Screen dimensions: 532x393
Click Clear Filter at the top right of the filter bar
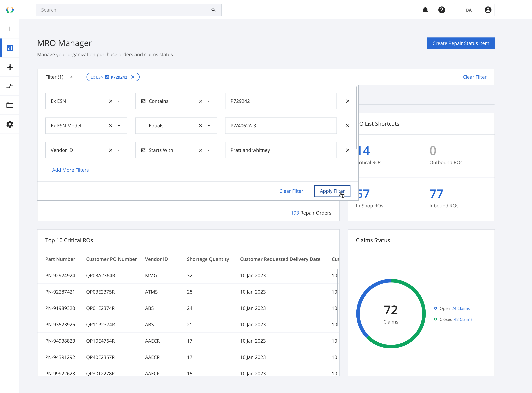pos(474,77)
